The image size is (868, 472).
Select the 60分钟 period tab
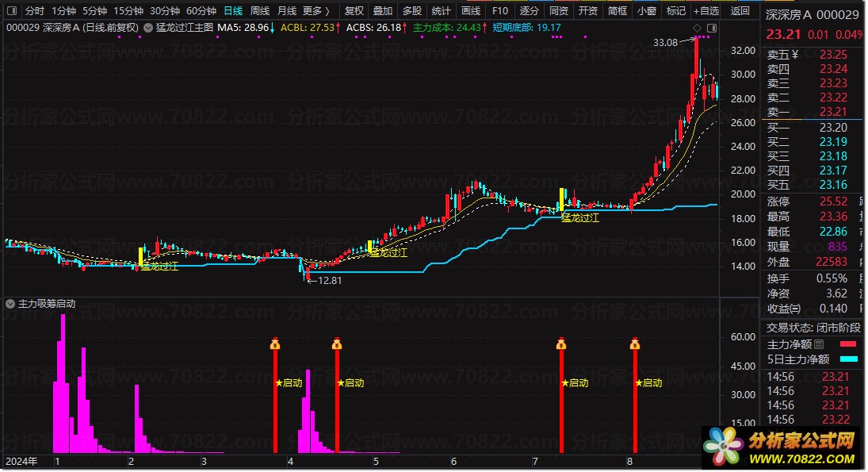(201, 10)
